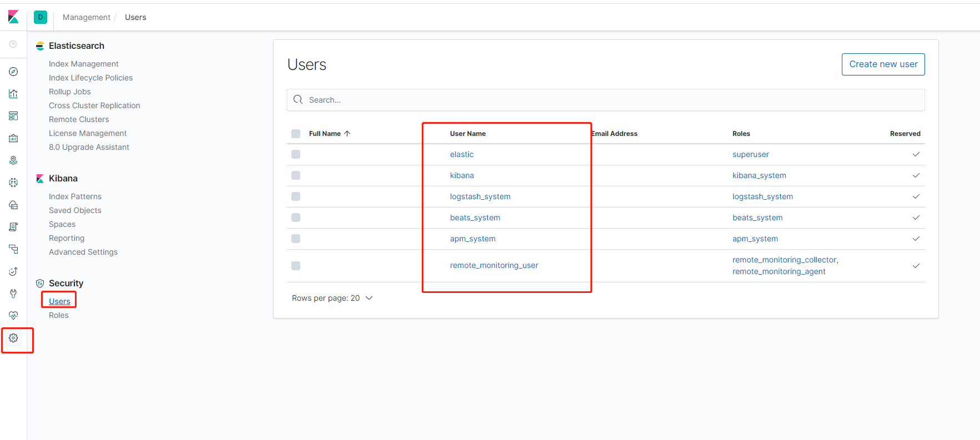The height and width of the screenshot is (440, 980).
Task: Open the logstash_system user name link
Action: (x=480, y=196)
